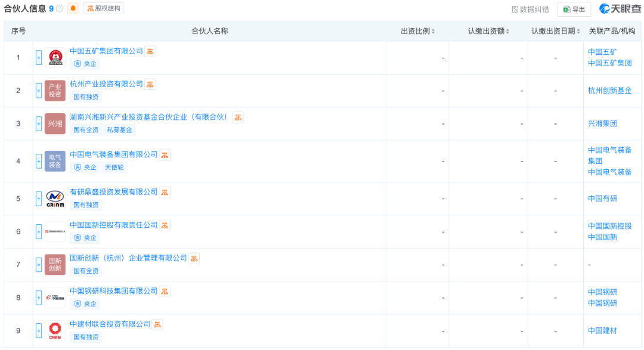Expand row 3 湖南兴湘 details
The height and width of the screenshot is (350, 644).
(x=39, y=123)
